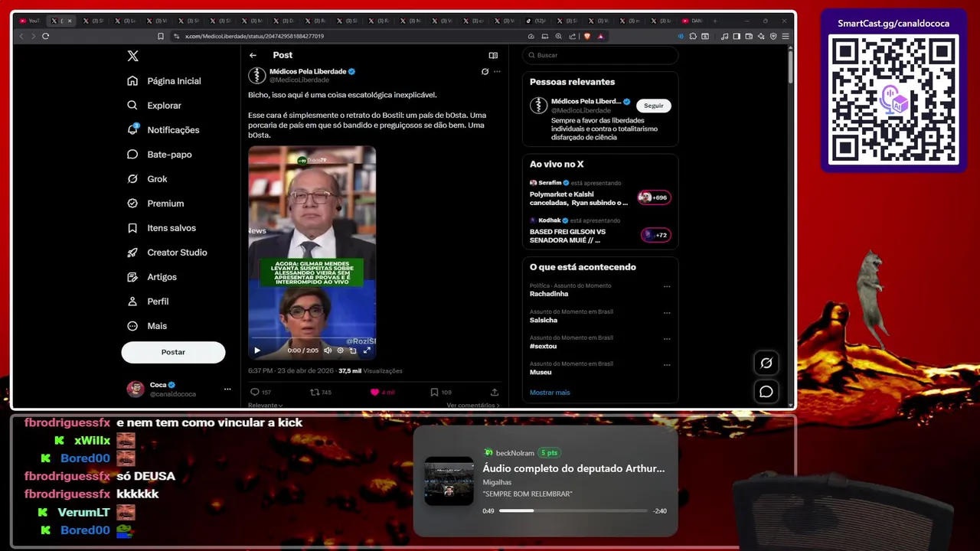Go to Página Inicial in the sidebar
980x551 pixels.
pos(164,81)
